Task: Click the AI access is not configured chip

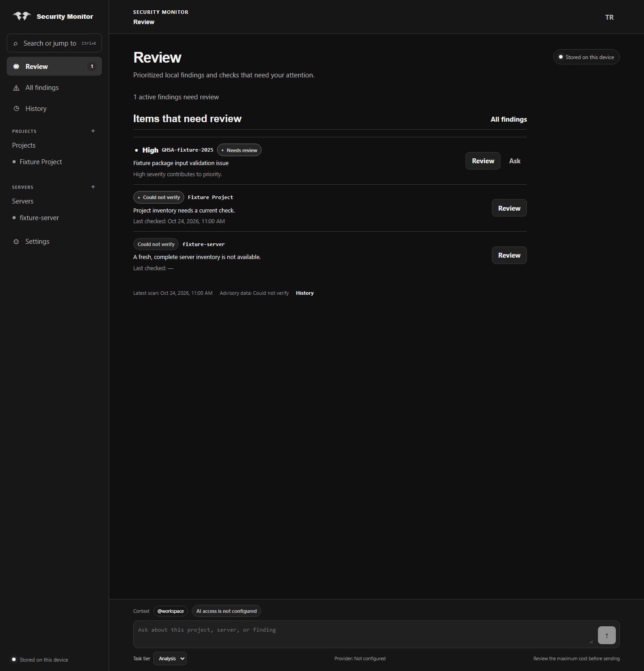Action: tap(226, 611)
